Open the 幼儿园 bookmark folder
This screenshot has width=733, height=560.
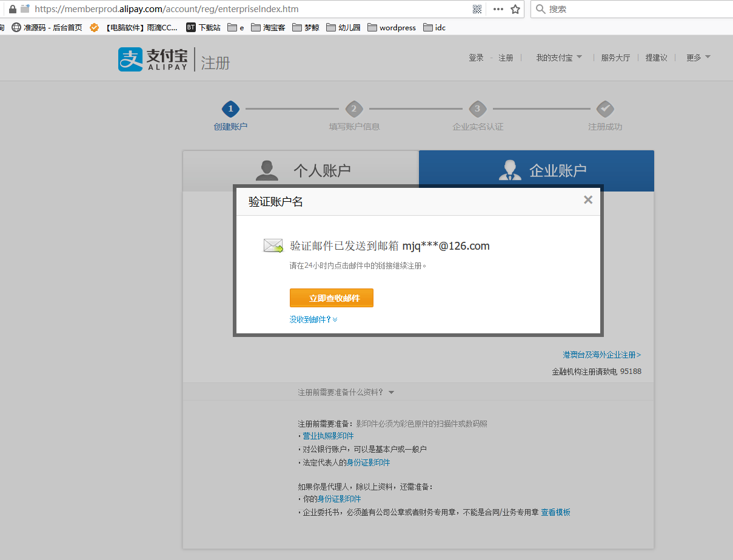coord(343,27)
